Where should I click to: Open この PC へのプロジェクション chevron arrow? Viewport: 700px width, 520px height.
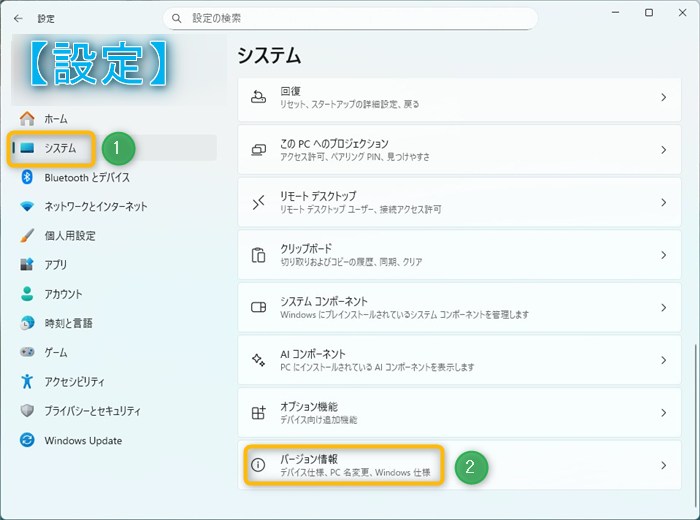pos(663,150)
